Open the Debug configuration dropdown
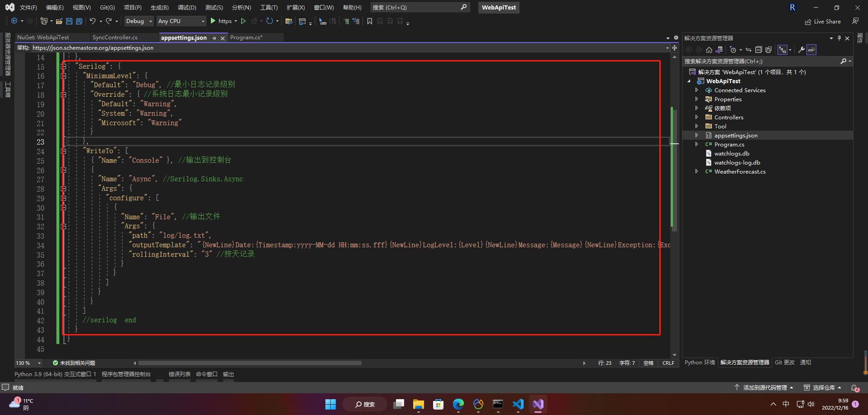This screenshot has width=868, height=415. 139,21
